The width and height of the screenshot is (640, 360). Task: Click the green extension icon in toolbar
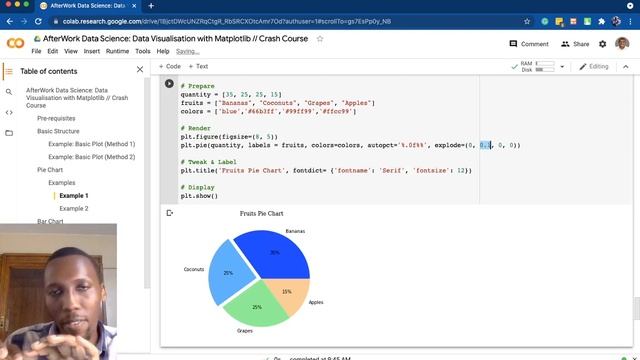(544, 21)
